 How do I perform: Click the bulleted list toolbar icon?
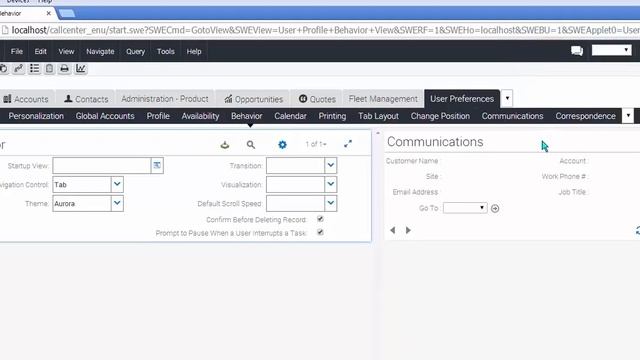pos(34,69)
